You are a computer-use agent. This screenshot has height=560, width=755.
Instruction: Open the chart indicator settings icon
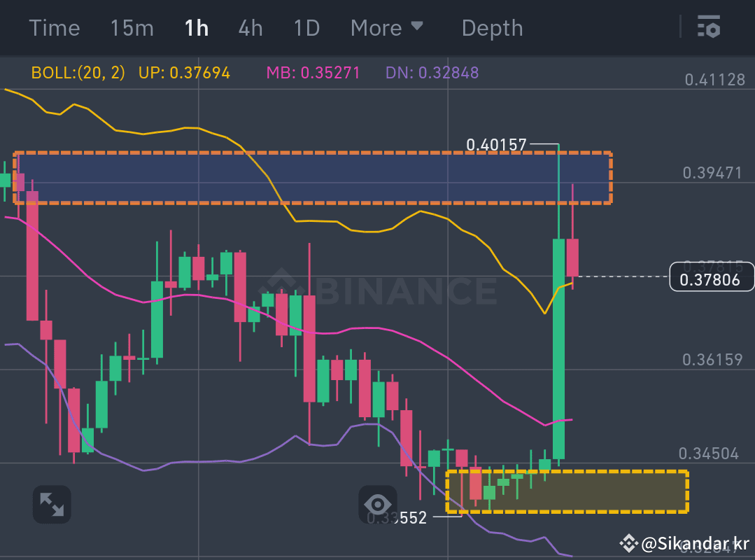pyautogui.click(x=708, y=27)
